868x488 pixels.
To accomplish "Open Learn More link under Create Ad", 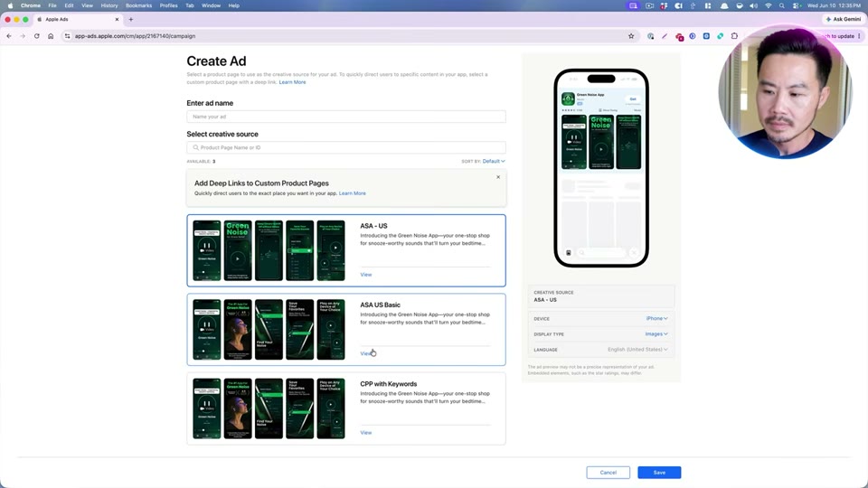I will 292,82.
